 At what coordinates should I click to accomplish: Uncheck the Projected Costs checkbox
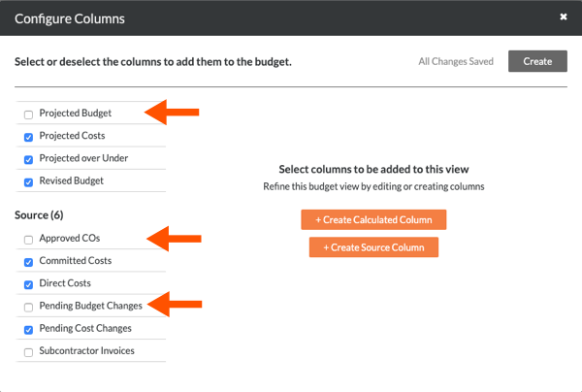[x=28, y=137]
